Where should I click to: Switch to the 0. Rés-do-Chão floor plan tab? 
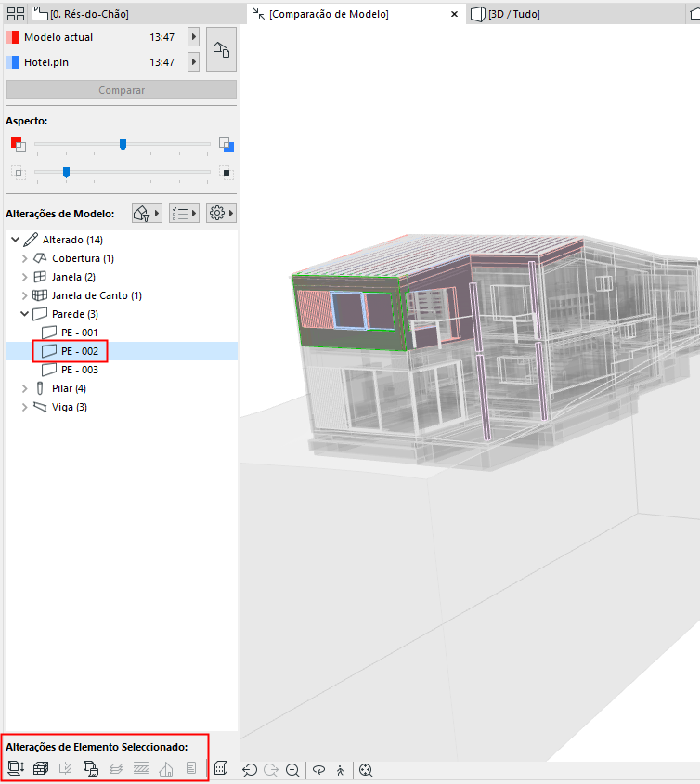(80, 14)
